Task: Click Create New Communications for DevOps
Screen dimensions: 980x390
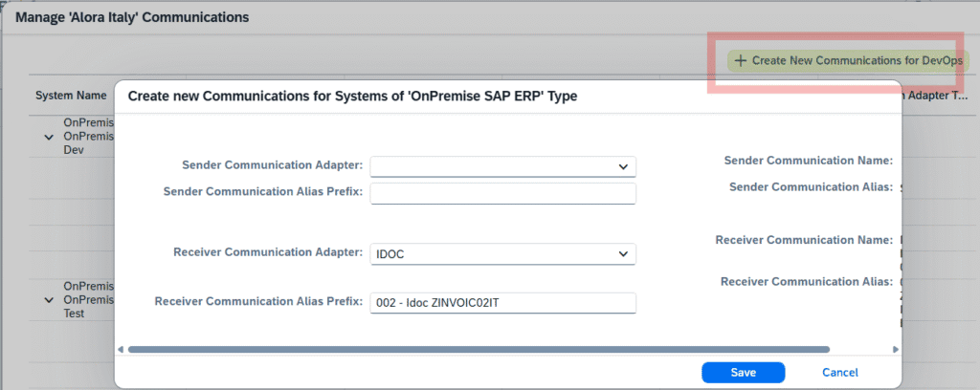Action: 848,61
